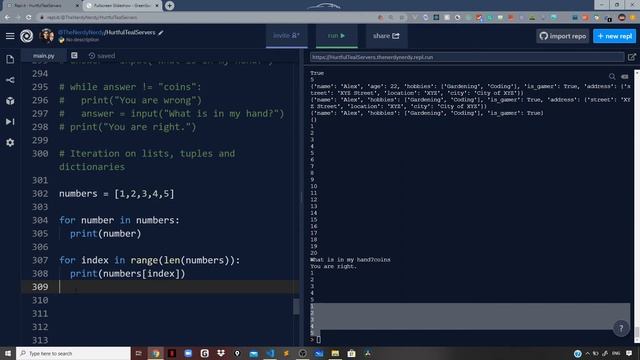Show hidden system tray icons chevron
The image size is (640, 360).
(587, 353)
